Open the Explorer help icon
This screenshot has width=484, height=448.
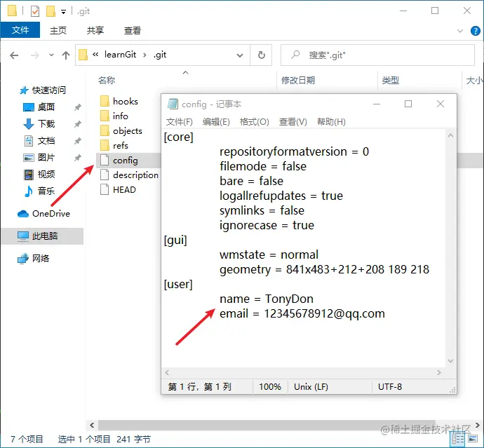[475, 31]
